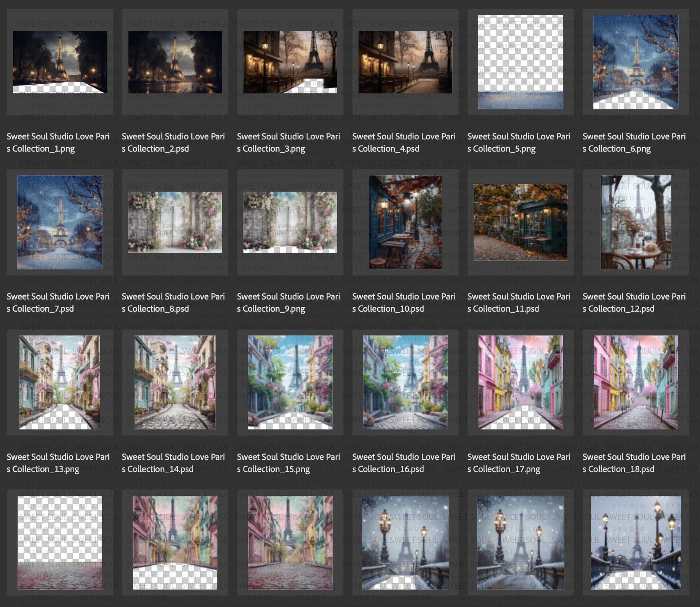Select the Collection_11.psd green cafe thumbnail
Viewport: 700px width, 607px height.
click(521, 223)
